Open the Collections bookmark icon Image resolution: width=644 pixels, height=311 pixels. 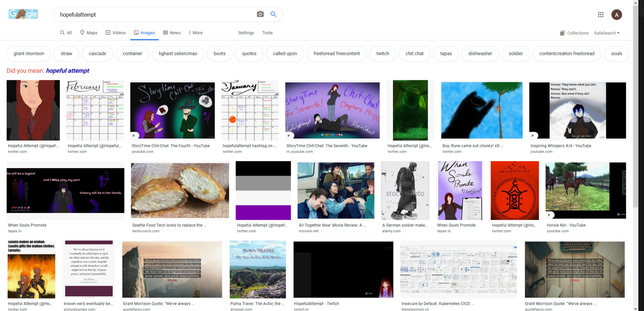click(562, 33)
